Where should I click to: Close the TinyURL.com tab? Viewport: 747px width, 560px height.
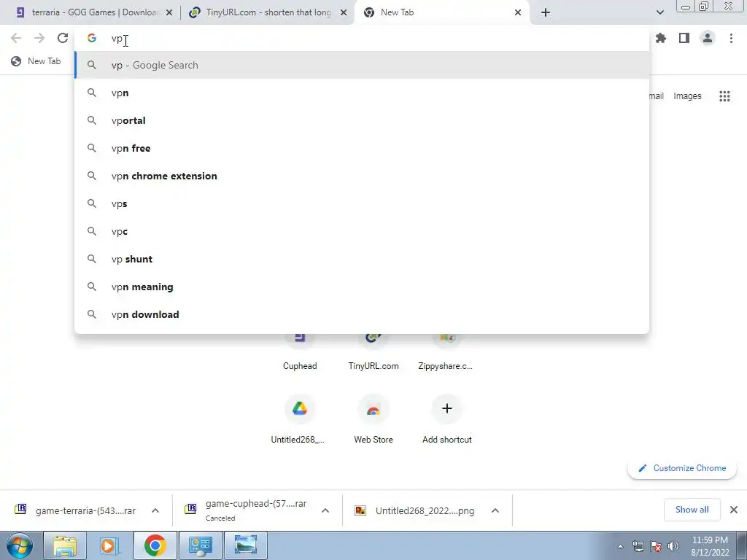point(344,13)
